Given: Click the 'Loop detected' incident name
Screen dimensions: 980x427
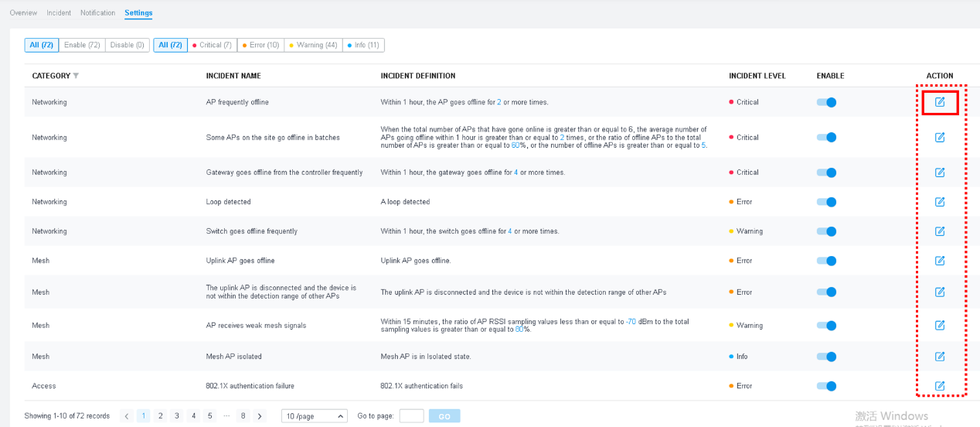Looking at the screenshot, I should 228,202.
